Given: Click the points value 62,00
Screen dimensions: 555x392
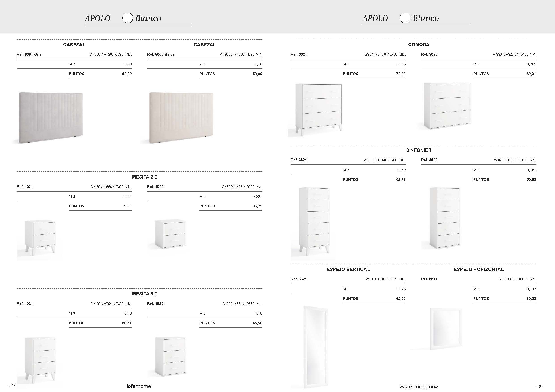Looking at the screenshot, I should click(401, 299).
